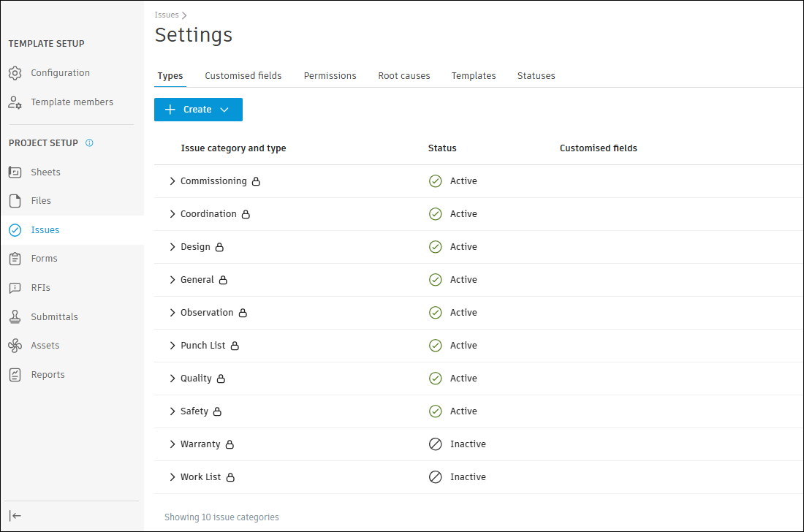
Task: Open the Assets fan icon
Action: [15, 346]
